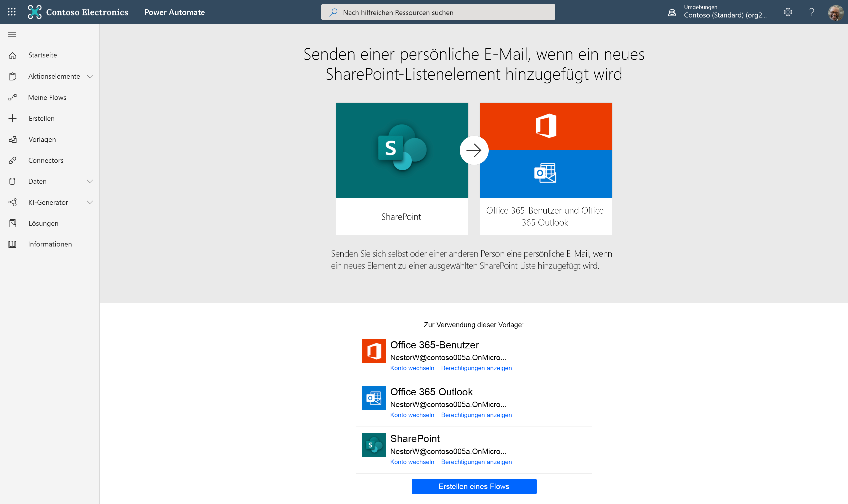Click the Connectors sidebar icon

pos(13,160)
